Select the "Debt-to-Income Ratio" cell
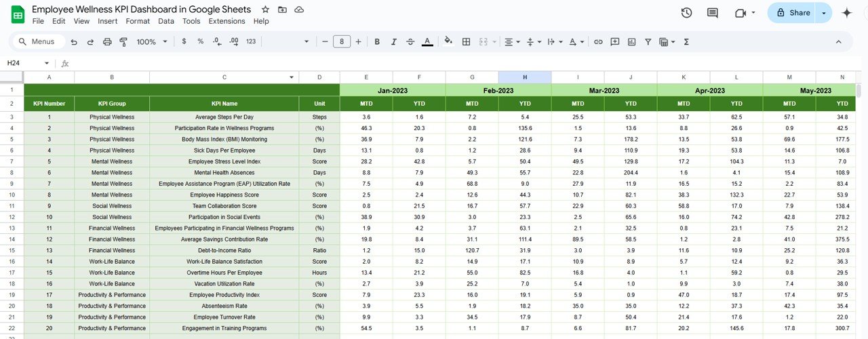Screen dimensions: 868x339 point(224,250)
